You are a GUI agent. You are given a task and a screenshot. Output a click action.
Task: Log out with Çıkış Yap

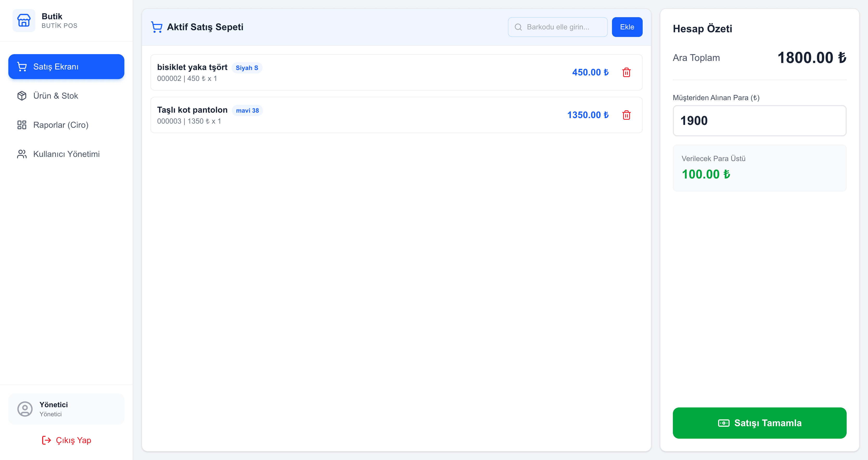point(66,440)
